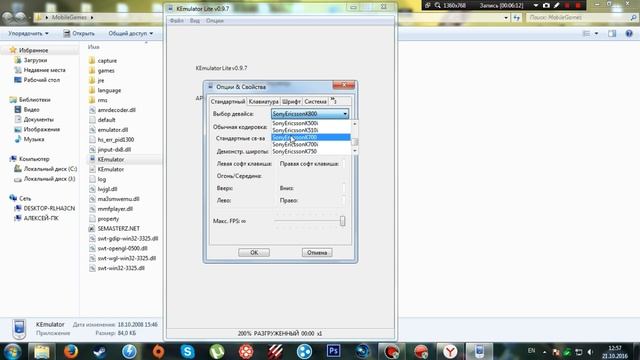Click the network icon in system tray

coord(579,351)
